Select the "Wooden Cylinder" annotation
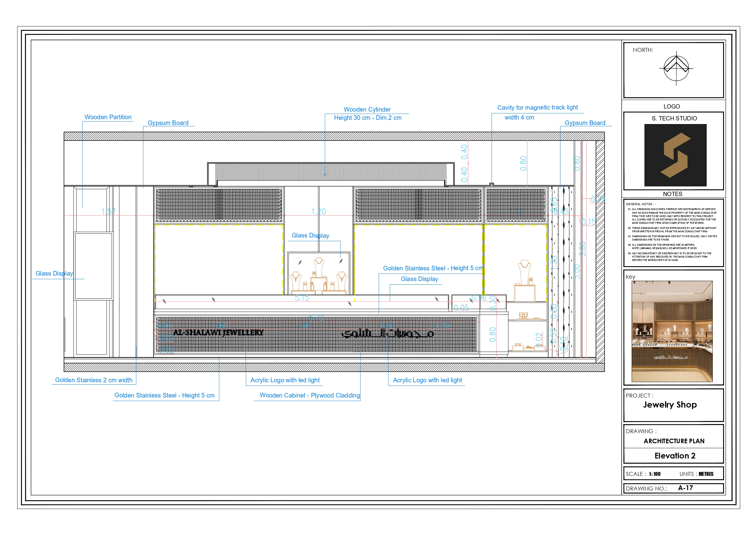Screen dimensions: 756x535 [367, 109]
